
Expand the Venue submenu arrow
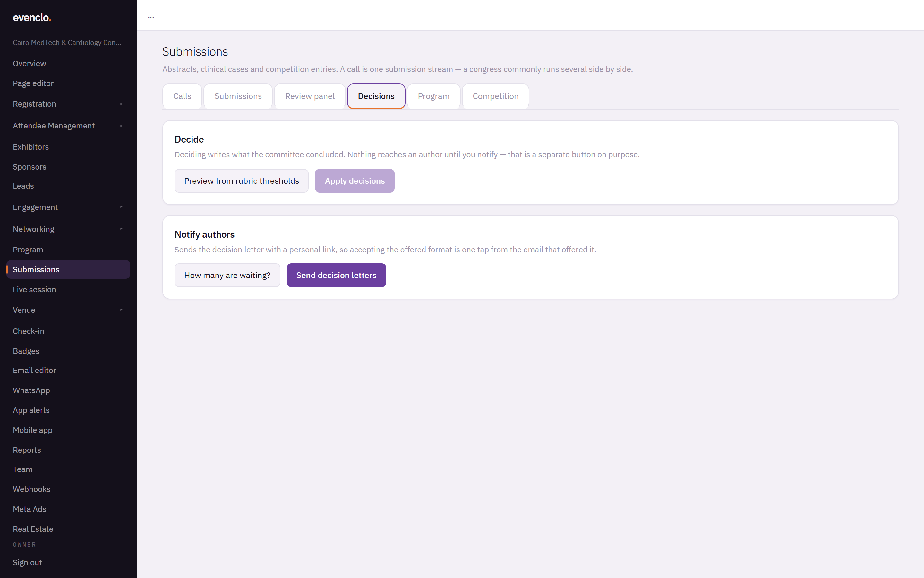(121, 310)
